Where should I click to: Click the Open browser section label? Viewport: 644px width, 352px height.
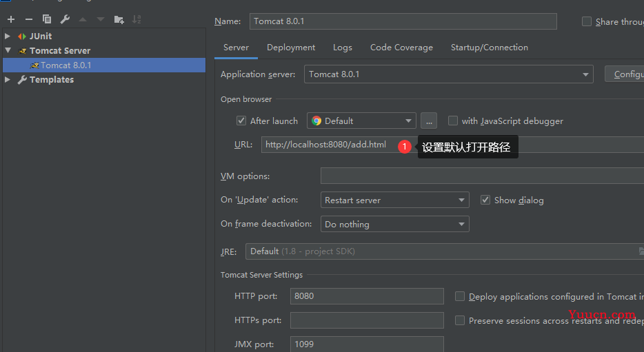click(246, 99)
